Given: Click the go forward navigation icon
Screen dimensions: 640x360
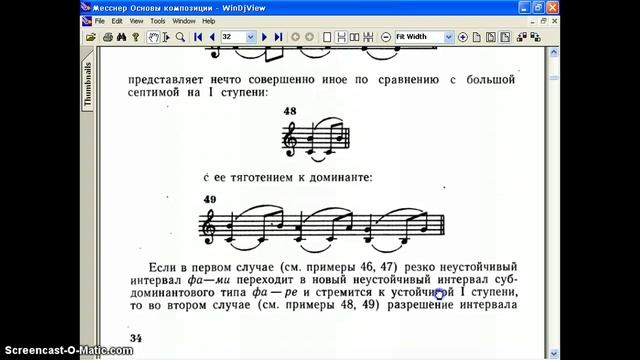Looking at the screenshot, I should (x=309, y=37).
